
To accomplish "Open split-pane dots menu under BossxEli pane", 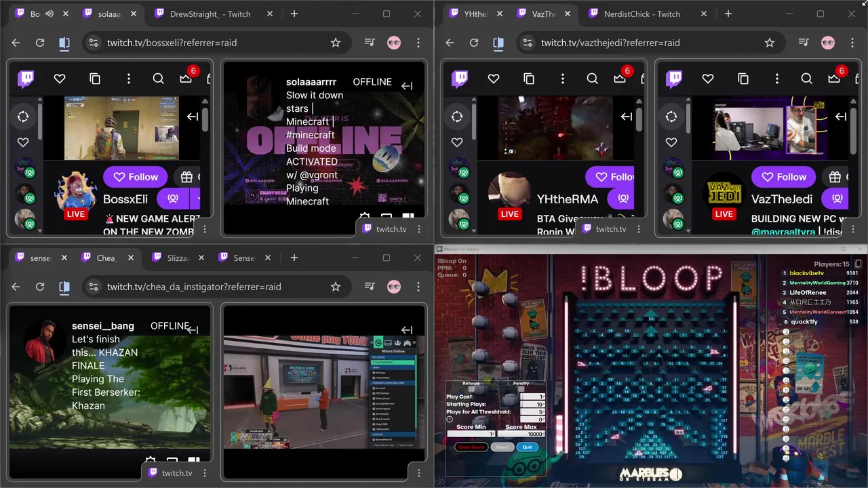I will pyautogui.click(x=205, y=229).
